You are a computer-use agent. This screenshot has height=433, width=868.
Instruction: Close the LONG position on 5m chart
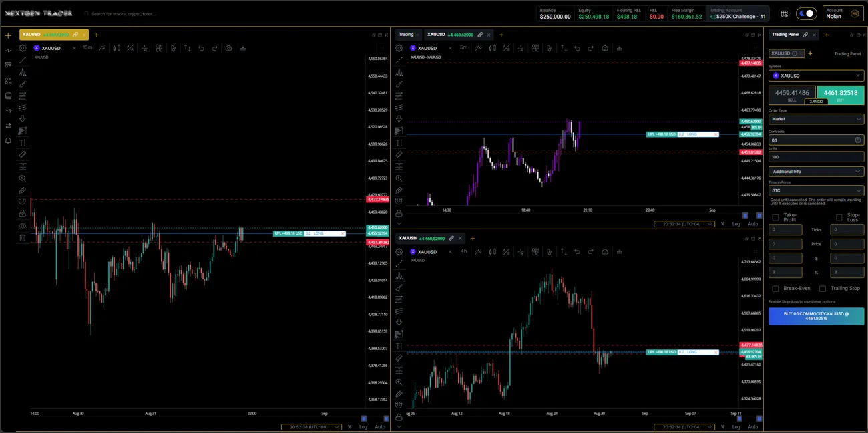(716, 134)
